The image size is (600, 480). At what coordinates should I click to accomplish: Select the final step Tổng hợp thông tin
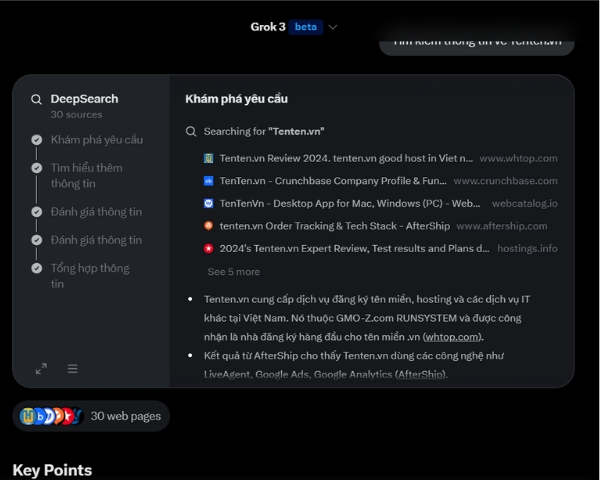(x=90, y=276)
